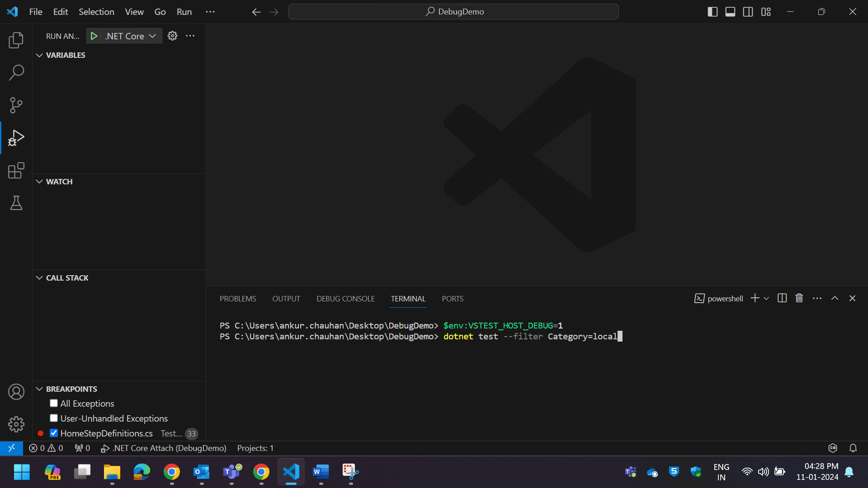Open the File menu
Viewport: 868px width, 488px height.
(x=36, y=12)
